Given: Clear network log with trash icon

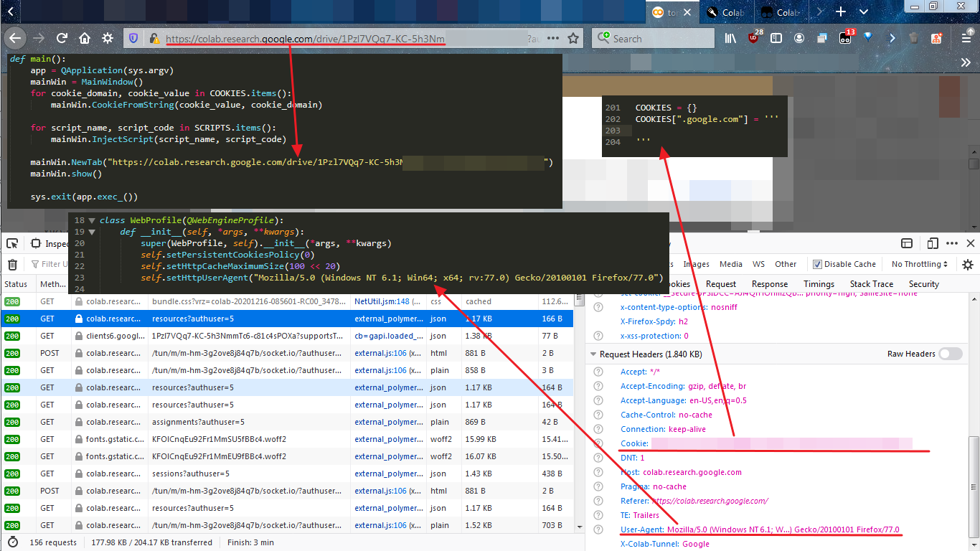Looking at the screenshot, I should [12, 264].
